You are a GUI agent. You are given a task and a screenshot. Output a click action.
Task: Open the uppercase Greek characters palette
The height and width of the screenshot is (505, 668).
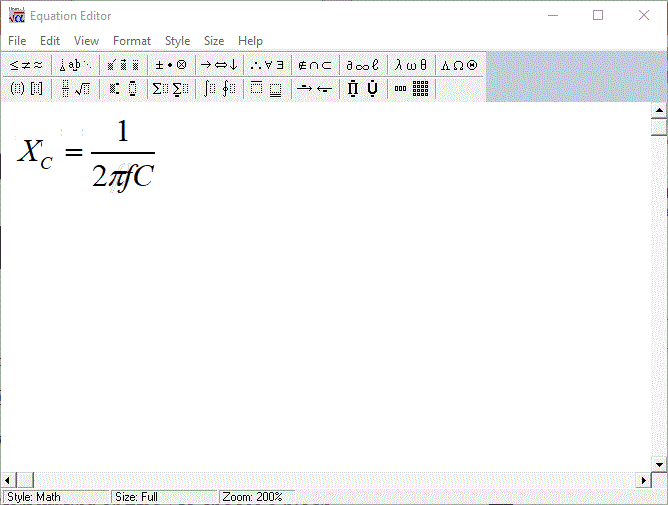click(x=459, y=65)
